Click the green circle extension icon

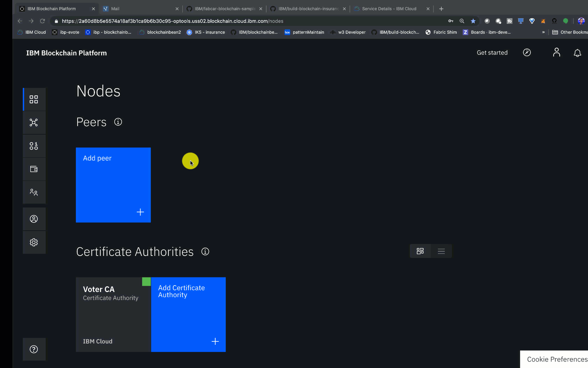566,21
